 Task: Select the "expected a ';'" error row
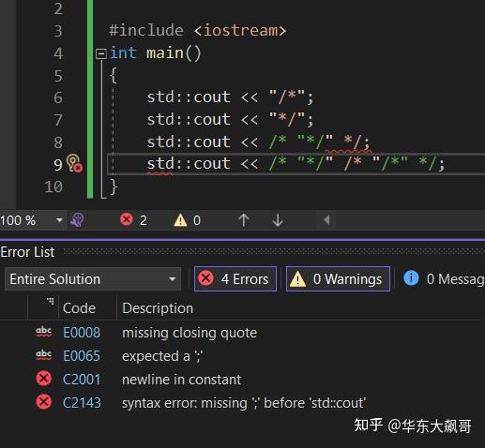(242, 356)
